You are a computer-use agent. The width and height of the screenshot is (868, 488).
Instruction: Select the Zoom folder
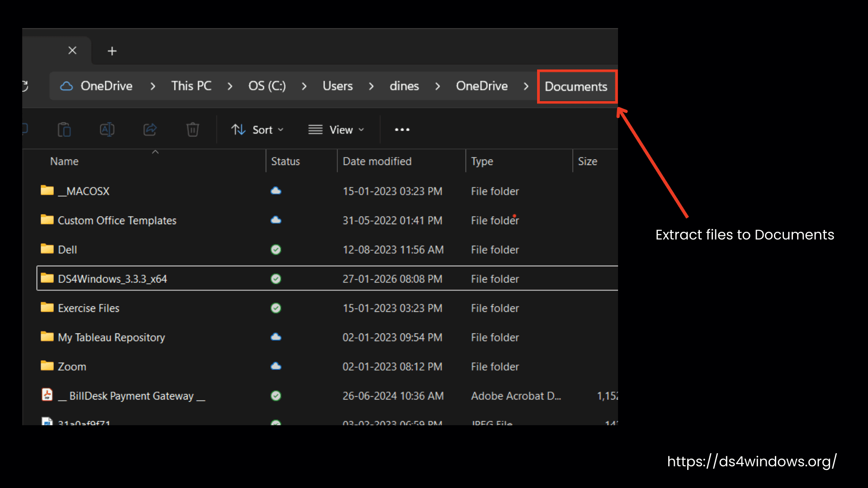pos(327,366)
